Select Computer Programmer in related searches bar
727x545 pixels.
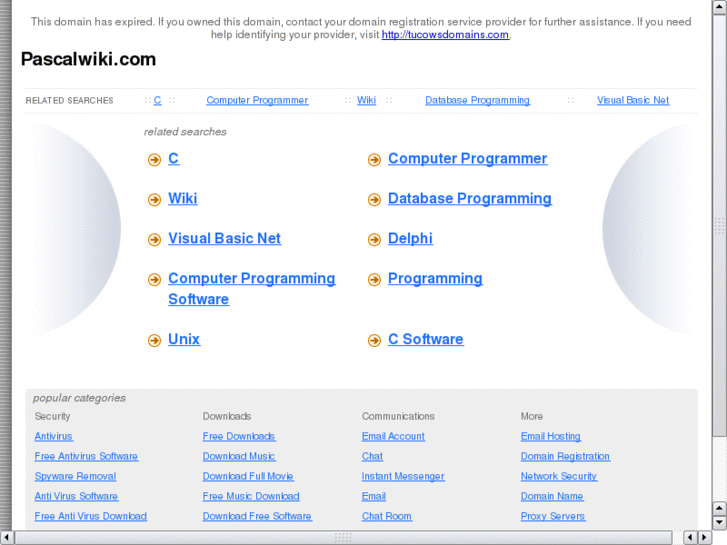[257, 100]
